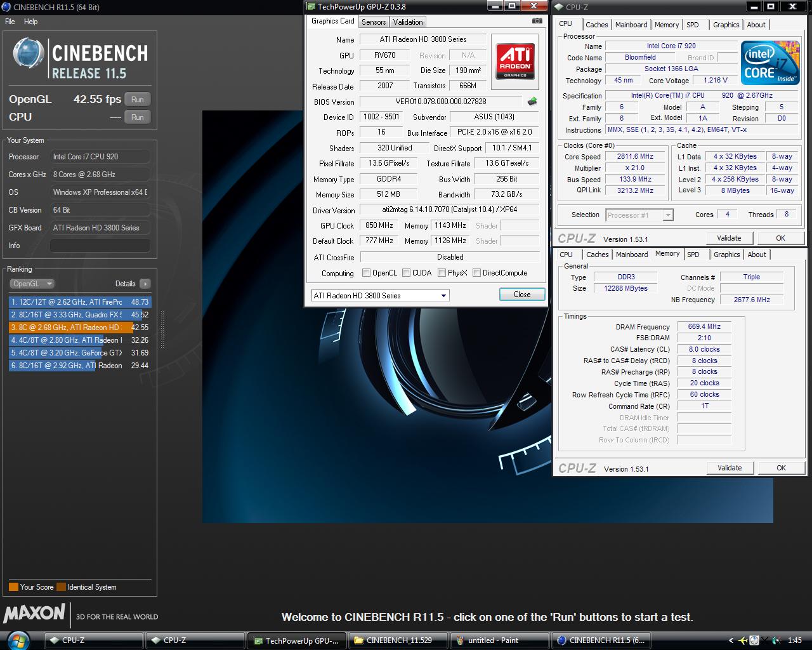812x650 pixels.
Task: Switch to TechPowerUp GPU-Z taskbar button
Action: point(298,640)
